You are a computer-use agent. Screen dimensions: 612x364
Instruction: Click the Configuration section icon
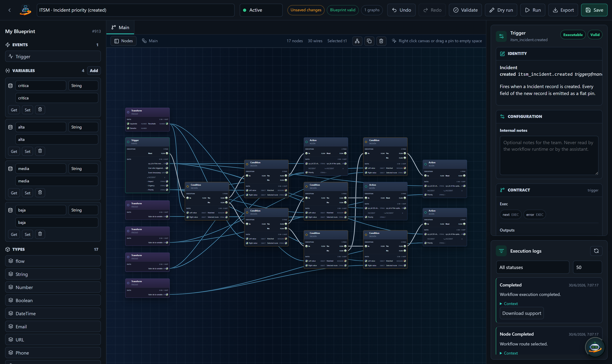coord(502,116)
